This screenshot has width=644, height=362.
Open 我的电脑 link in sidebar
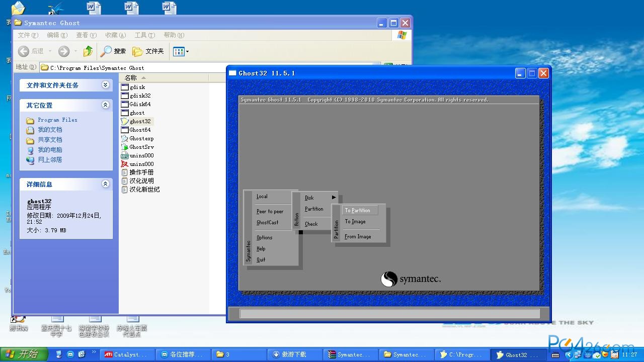click(x=50, y=150)
